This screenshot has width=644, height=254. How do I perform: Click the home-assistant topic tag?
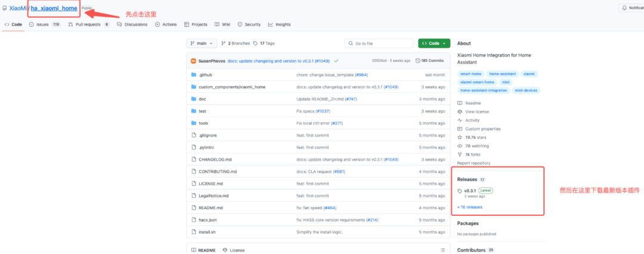click(x=502, y=74)
